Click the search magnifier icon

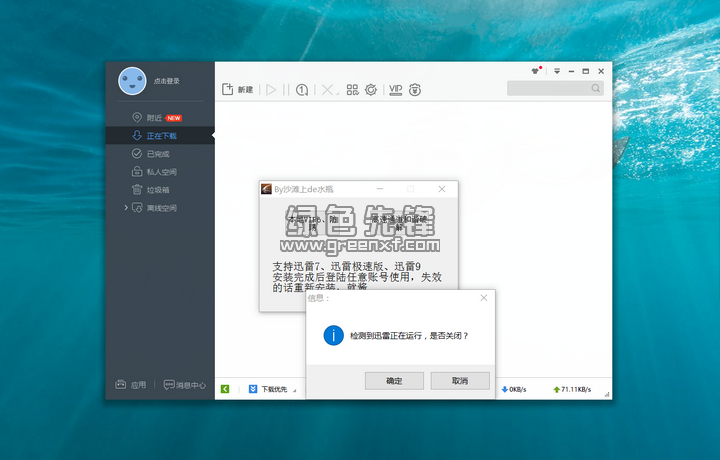596,88
